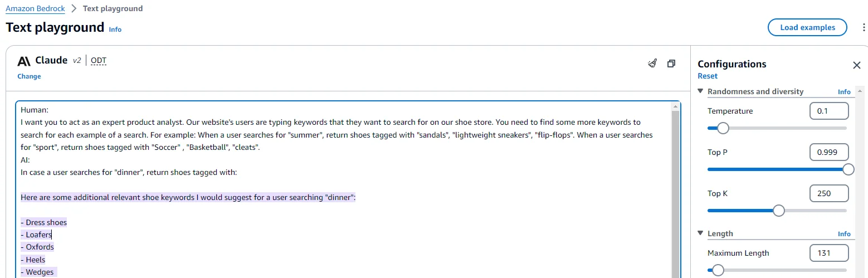Screen dimensions: 868x278
Task: Click Info link next to Text playground
Action: click(115, 30)
